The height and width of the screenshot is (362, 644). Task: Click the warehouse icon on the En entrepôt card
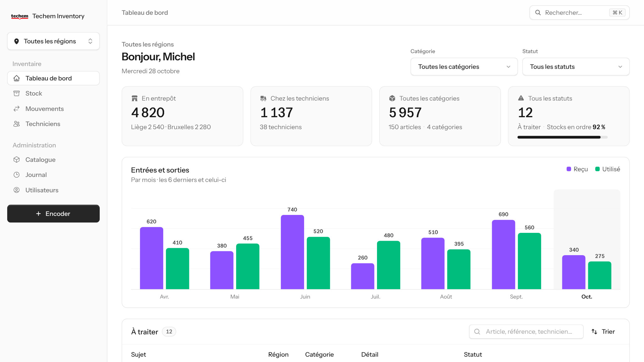pos(135,98)
